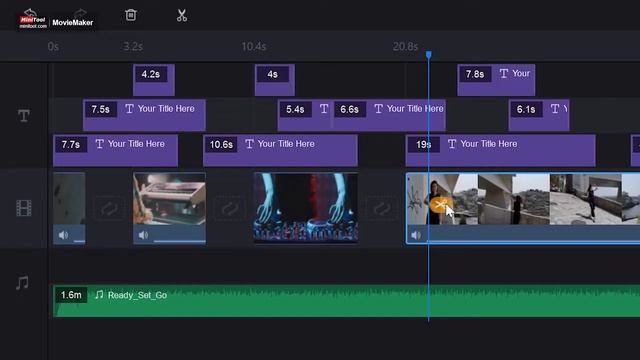Click the video track filmstrip icon
Viewport: 640px width, 360px height.
click(x=24, y=208)
